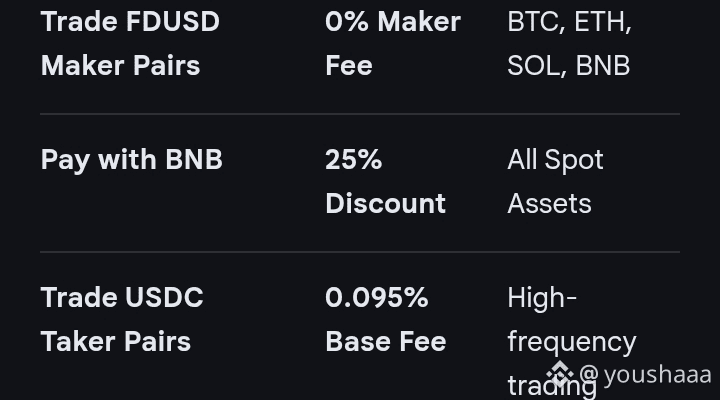Select the 25% Discount cell
This screenshot has width=720, height=400.
tap(385, 181)
